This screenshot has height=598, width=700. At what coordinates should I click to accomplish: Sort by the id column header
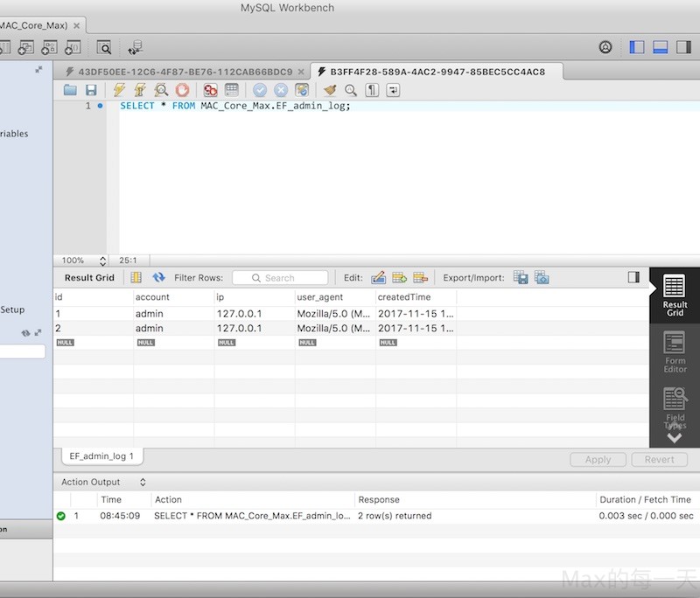tap(94, 297)
